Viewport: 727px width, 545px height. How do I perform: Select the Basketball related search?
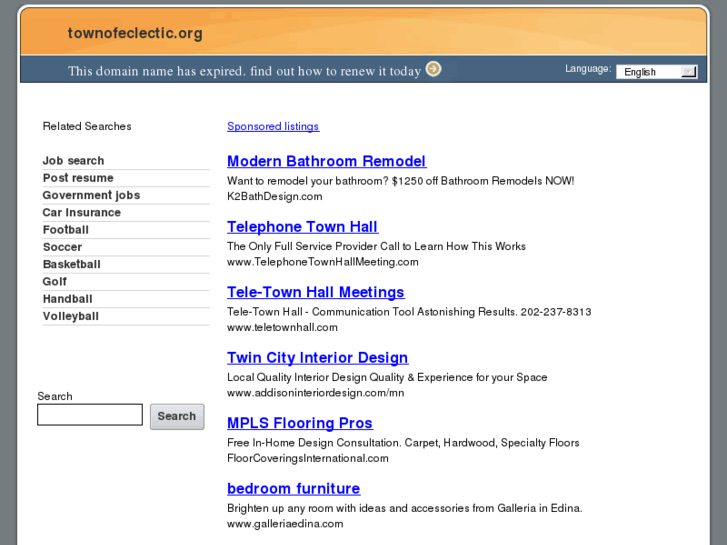coord(71,264)
